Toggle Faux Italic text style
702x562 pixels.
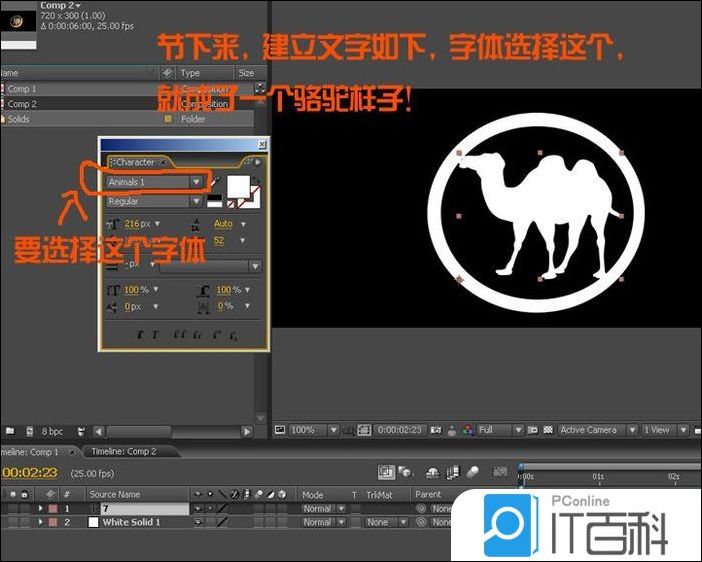click(155, 335)
